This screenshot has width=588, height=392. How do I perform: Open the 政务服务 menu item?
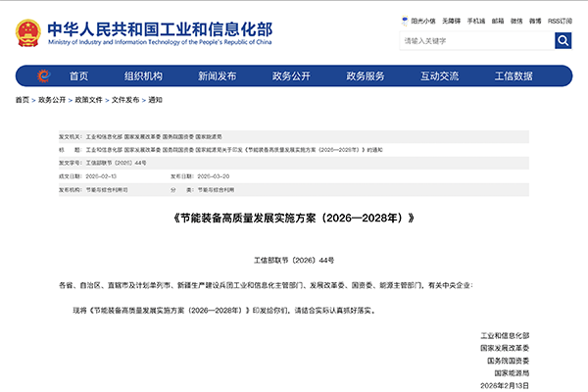click(x=366, y=75)
